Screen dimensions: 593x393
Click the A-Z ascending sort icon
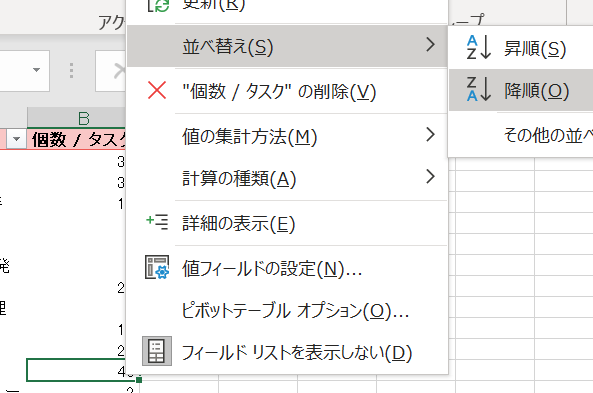pos(478,47)
